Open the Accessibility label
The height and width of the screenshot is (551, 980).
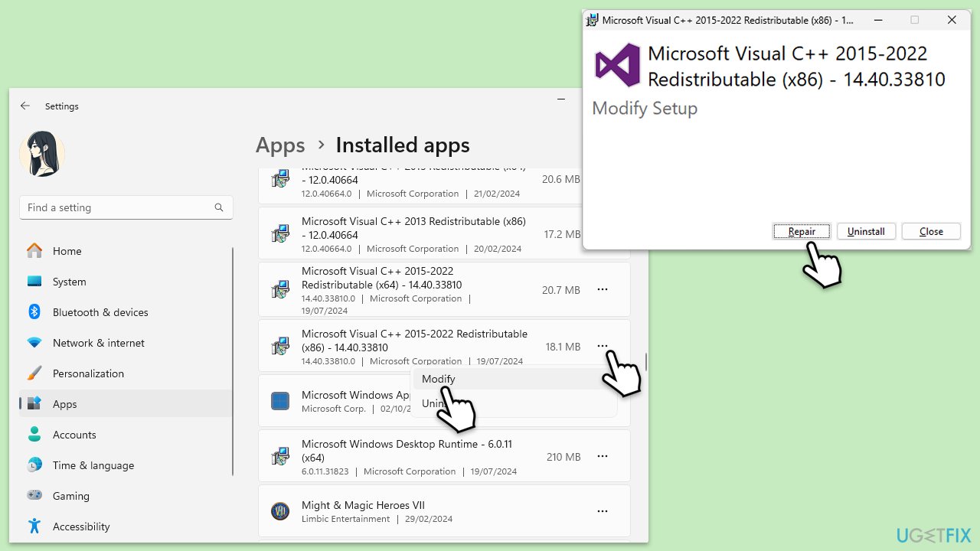(x=81, y=527)
